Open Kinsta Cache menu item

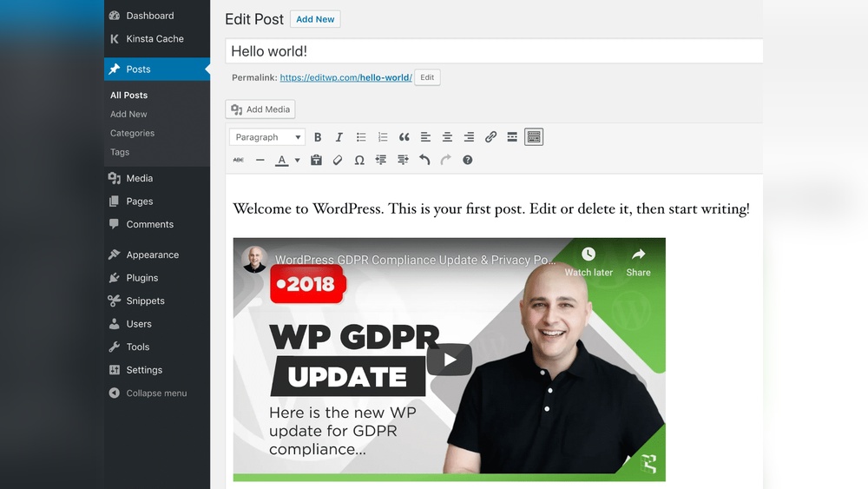(156, 39)
